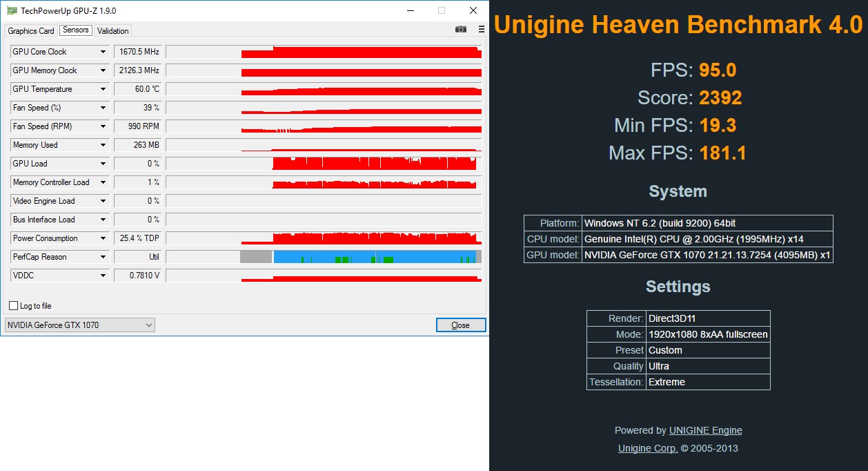Open the Unigine Corp. link
The image size is (868, 471).
pyautogui.click(x=648, y=448)
